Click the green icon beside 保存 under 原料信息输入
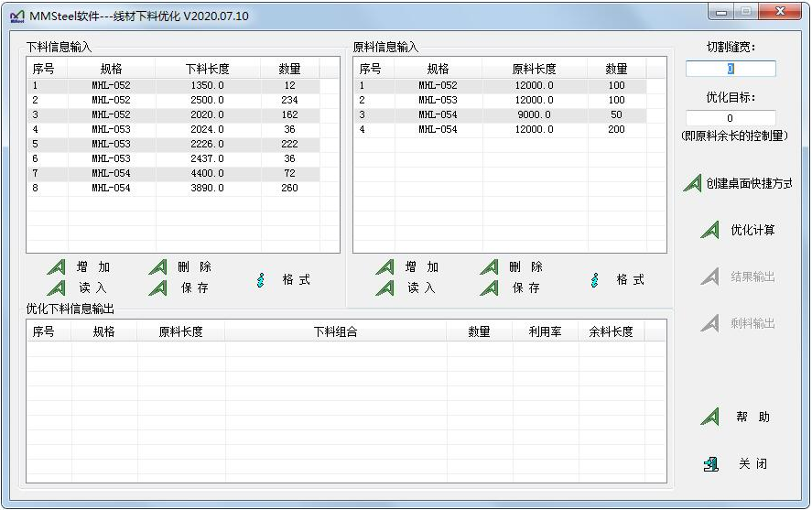812x510 pixels. tap(489, 288)
